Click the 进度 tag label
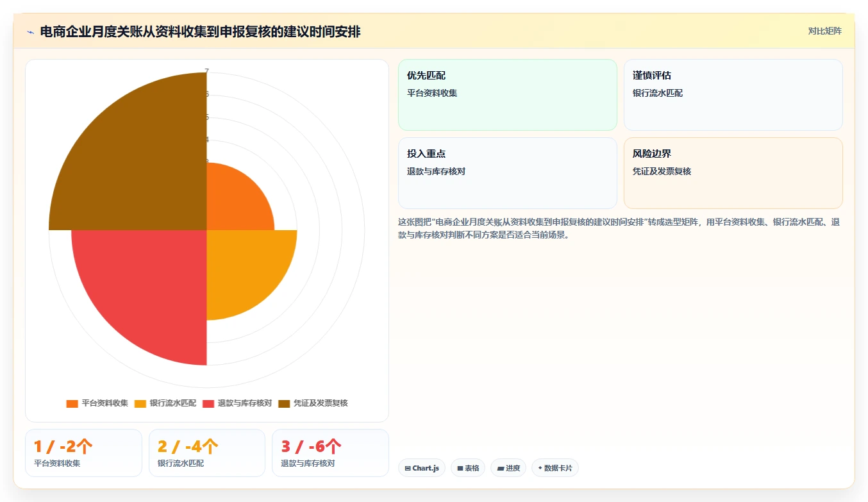The width and height of the screenshot is (868, 502). 513,469
